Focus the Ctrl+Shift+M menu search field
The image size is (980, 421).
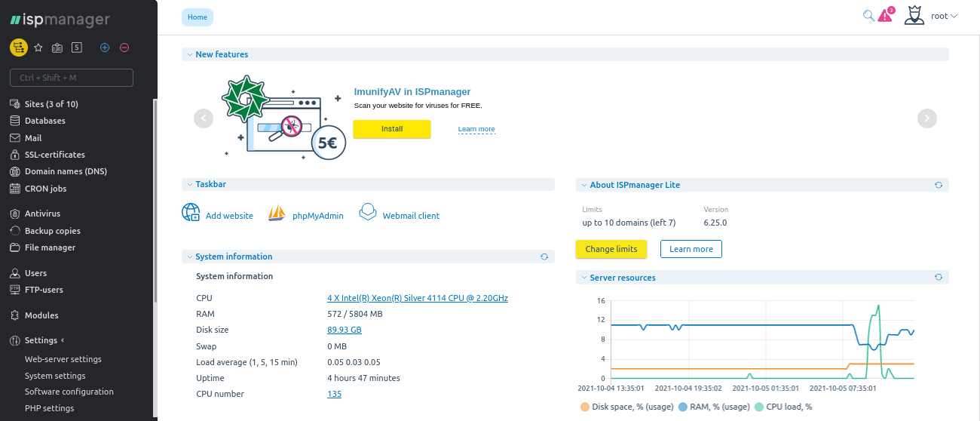pos(72,78)
